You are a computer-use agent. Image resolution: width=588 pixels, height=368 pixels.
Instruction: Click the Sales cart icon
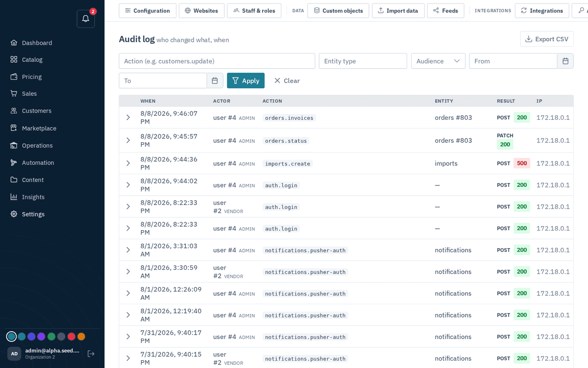pos(14,93)
